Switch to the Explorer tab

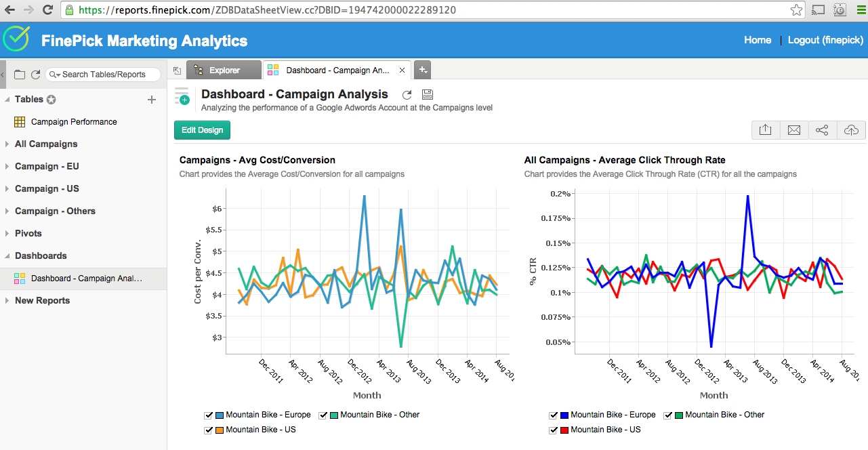(224, 69)
